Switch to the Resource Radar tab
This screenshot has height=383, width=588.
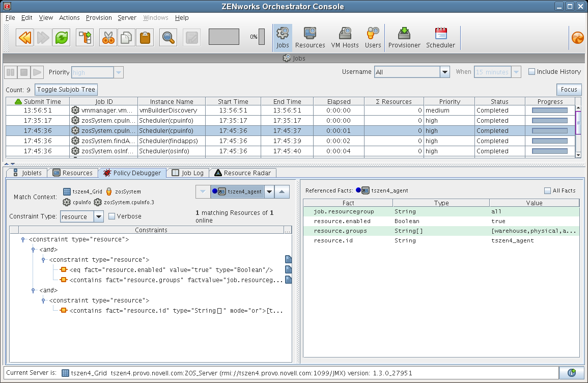[243, 173]
